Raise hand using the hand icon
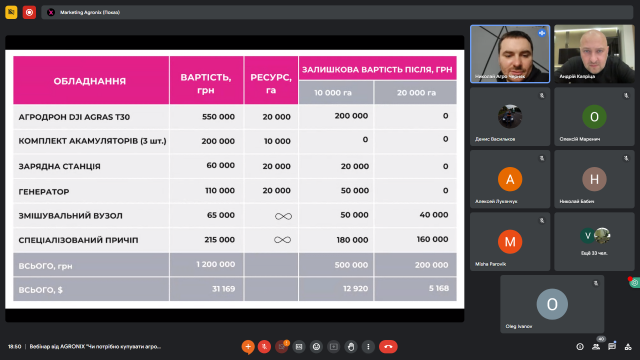Screen dimensions: 640x360 pyautogui.click(x=351, y=347)
